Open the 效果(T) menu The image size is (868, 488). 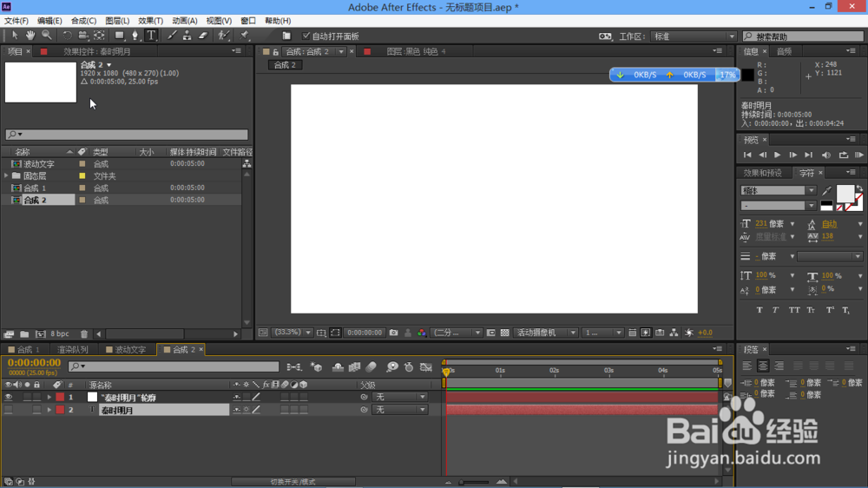click(150, 21)
